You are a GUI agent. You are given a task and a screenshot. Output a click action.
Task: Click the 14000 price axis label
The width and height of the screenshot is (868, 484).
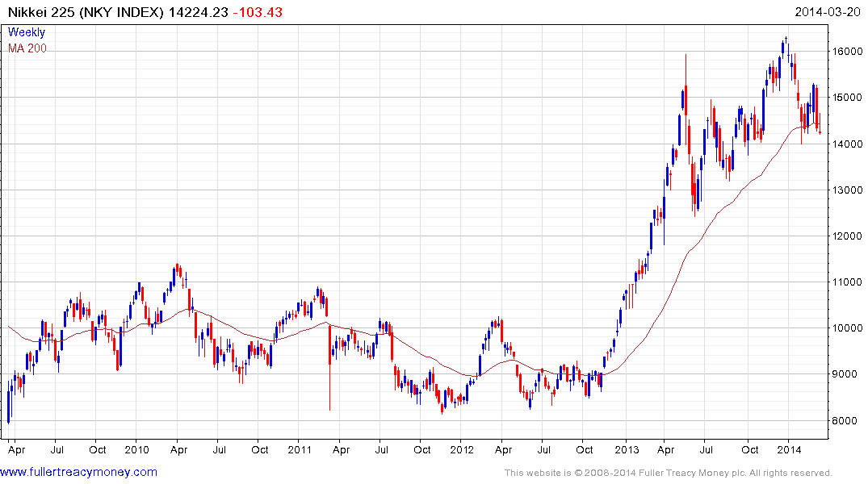[847, 144]
